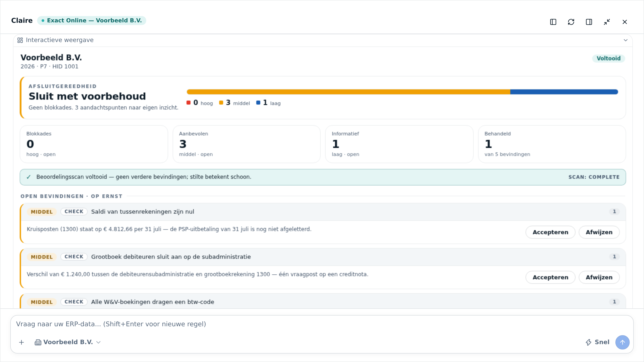This screenshot has width=644, height=362.
Task: Click MIDDEL badge on W&V-boekingen finding
Action: pos(42,302)
